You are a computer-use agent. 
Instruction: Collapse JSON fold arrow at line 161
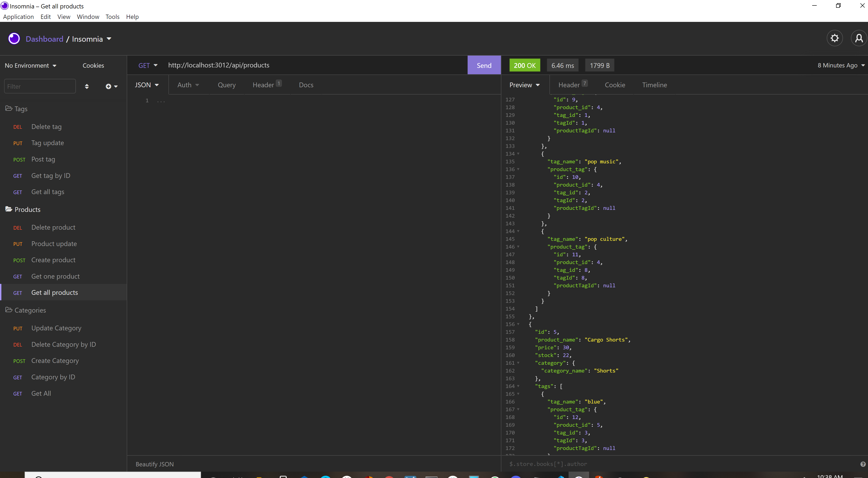pos(518,363)
